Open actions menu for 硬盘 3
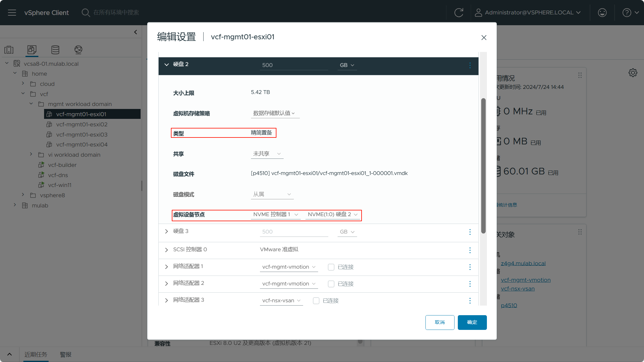The image size is (644, 362). tap(470, 232)
